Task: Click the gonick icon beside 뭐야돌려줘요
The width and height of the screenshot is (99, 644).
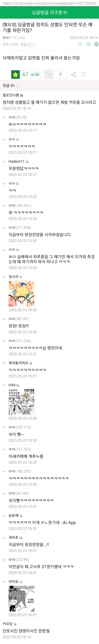Action: click(31, 363)
